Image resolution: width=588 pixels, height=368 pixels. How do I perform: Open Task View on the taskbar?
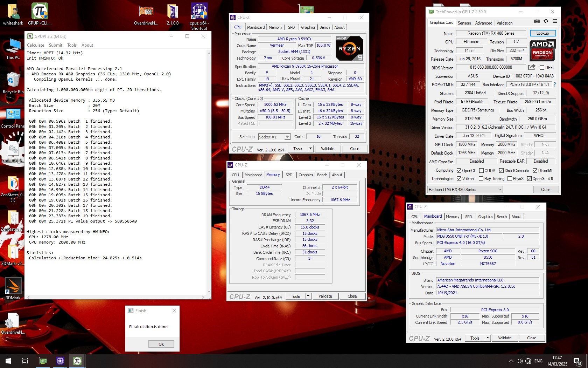[x=25, y=361]
